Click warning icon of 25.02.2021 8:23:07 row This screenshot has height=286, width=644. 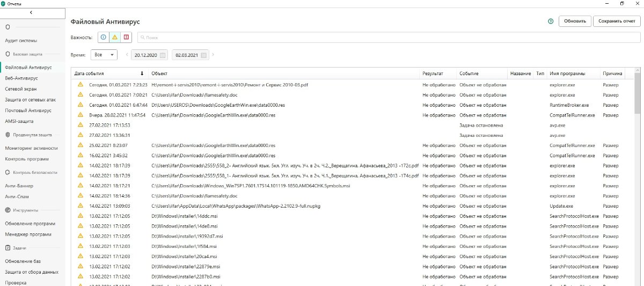[80, 145]
